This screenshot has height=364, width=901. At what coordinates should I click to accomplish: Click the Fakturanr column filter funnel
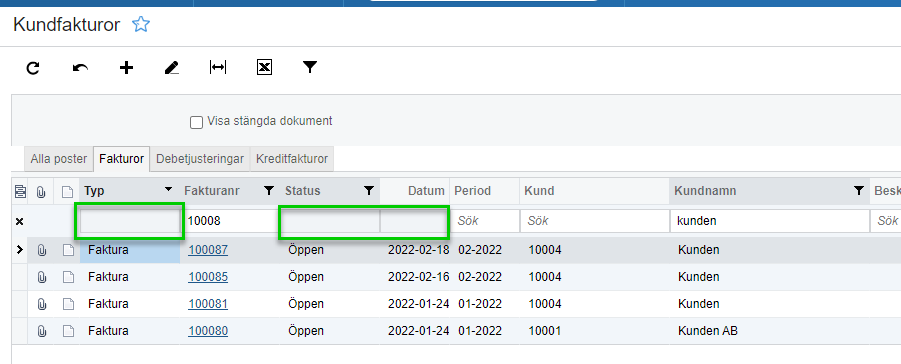point(268,191)
